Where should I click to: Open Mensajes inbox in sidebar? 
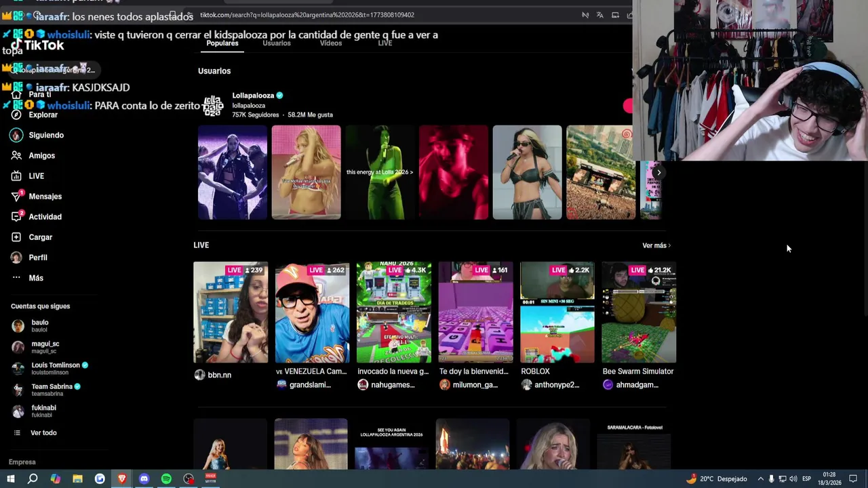36,196
